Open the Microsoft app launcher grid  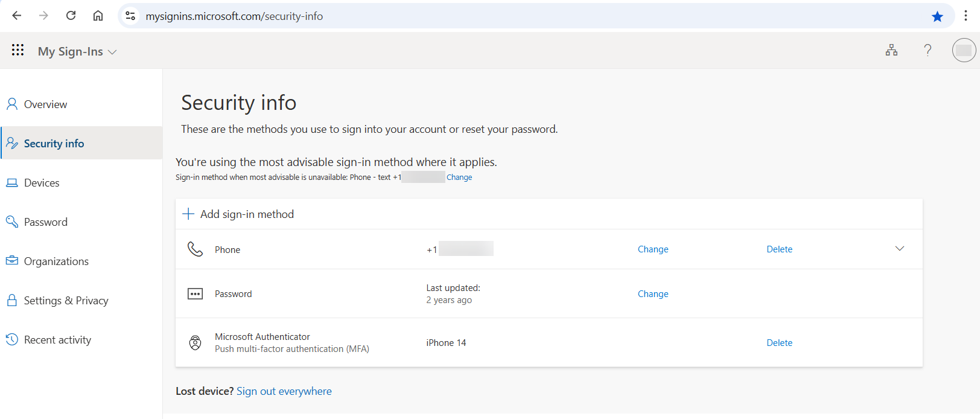(17, 50)
